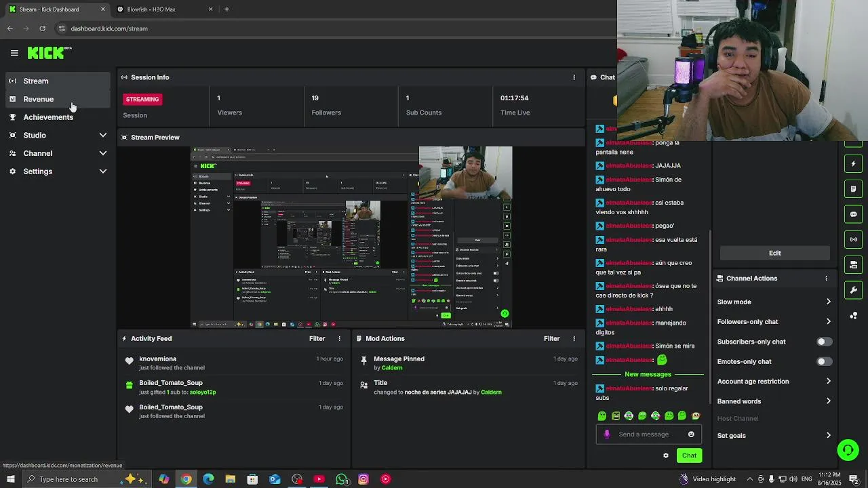Click knovemiona in Activity Feed
The width and height of the screenshot is (868, 488).
point(158,359)
